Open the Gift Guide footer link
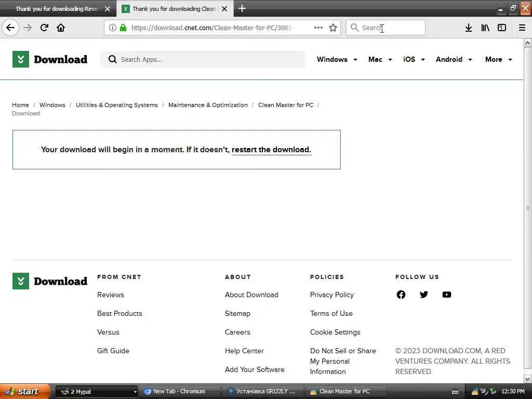The image size is (532, 399). coord(113,351)
